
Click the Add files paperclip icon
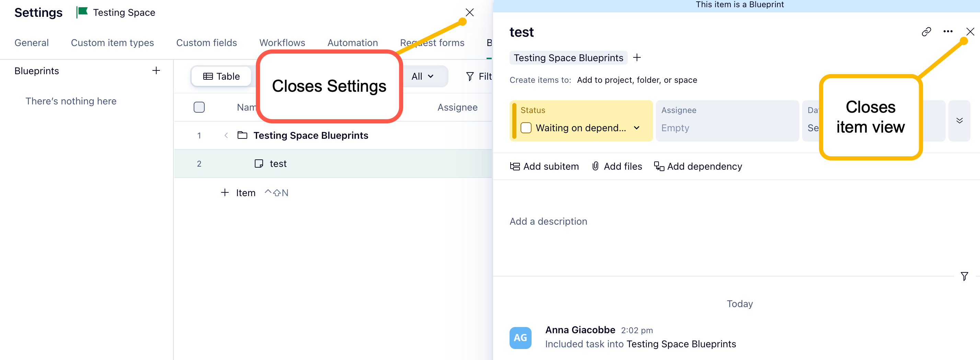coord(595,166)
